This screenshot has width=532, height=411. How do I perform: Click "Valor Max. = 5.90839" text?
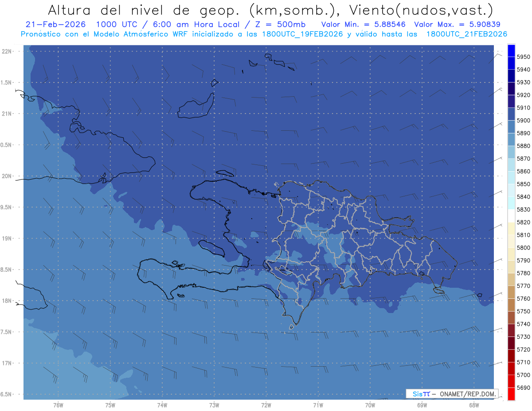(457, 24)
